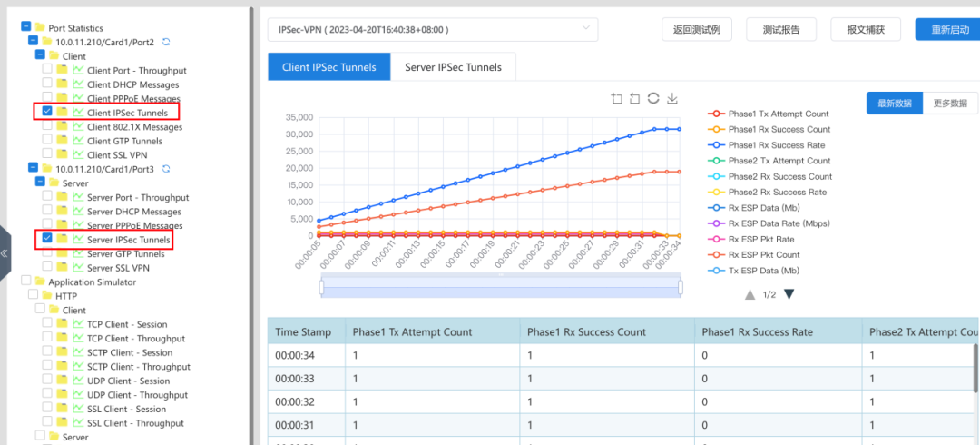
Task: Collapse the Server folder under Port3
Action: coord(40,183)
